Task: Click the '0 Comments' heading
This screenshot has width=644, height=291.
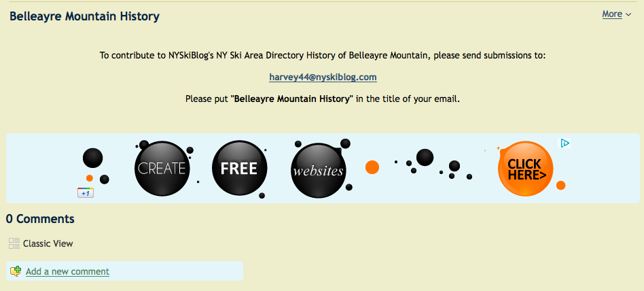Action: coord(41,219)
